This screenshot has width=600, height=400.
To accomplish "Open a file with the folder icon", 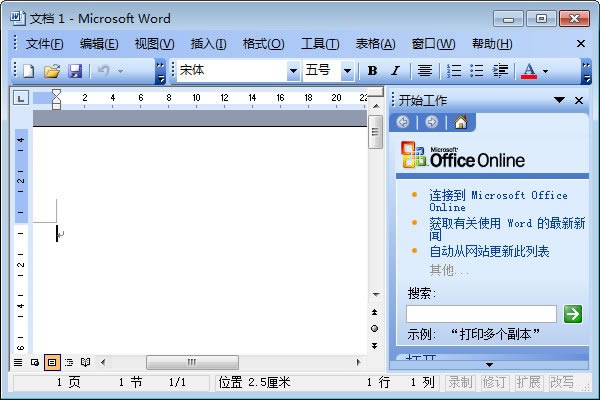I will [52, 71].
